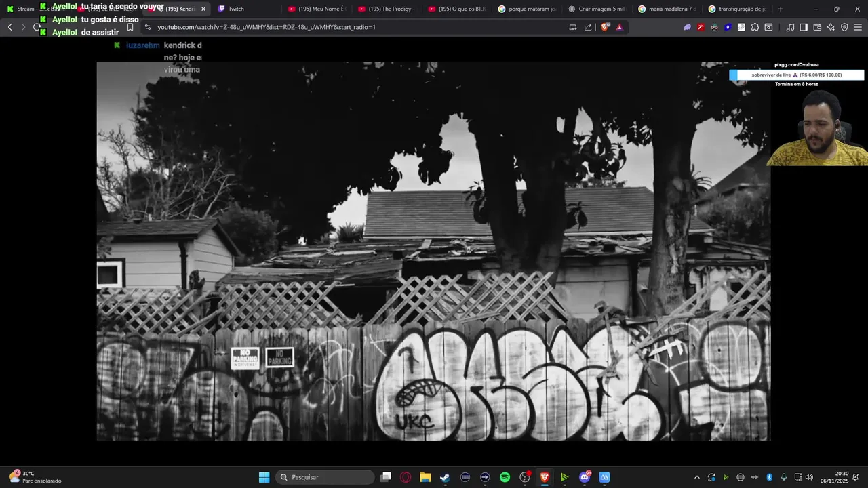Reload the current YouTube page
This screenshot has width=868, height=488.
pos(37,27)
